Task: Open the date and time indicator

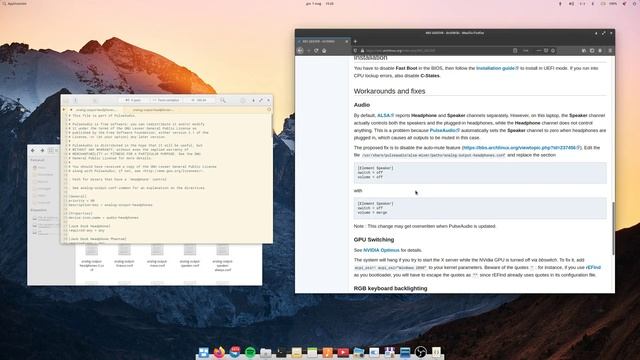Action: coord(320,4)
